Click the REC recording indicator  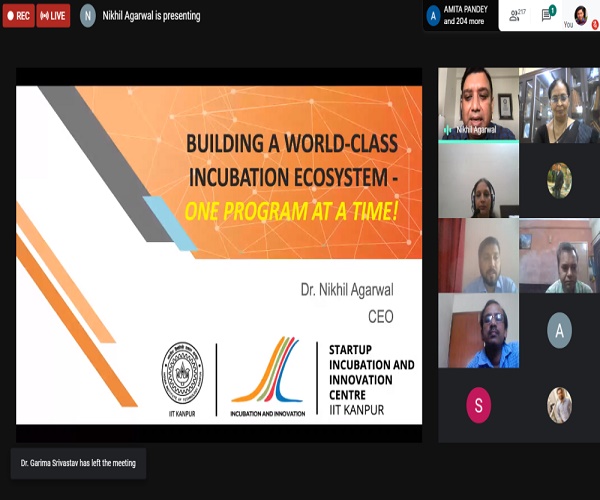tap(18, 16)
